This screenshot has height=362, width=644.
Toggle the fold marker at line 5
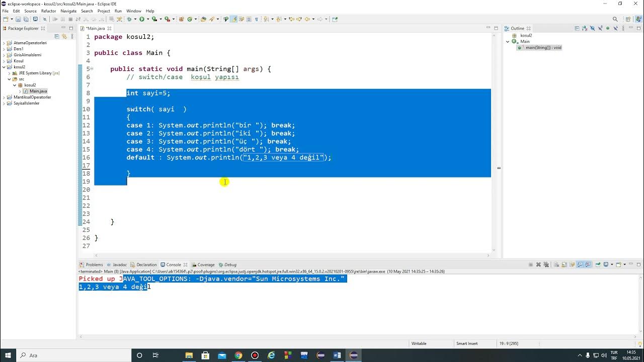pyautogui.click(x=92, y=68)
